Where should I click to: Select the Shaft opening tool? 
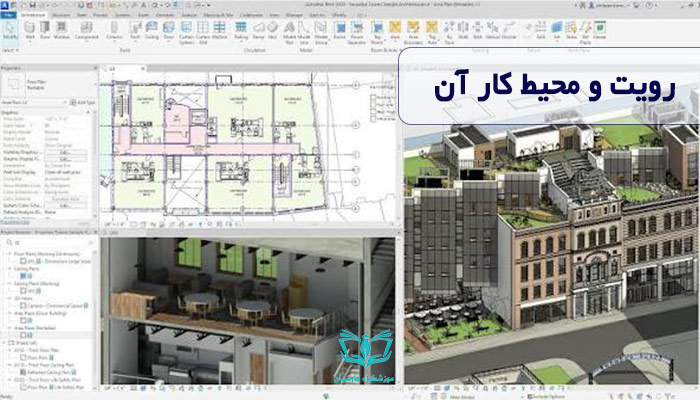tap(463, 30)
